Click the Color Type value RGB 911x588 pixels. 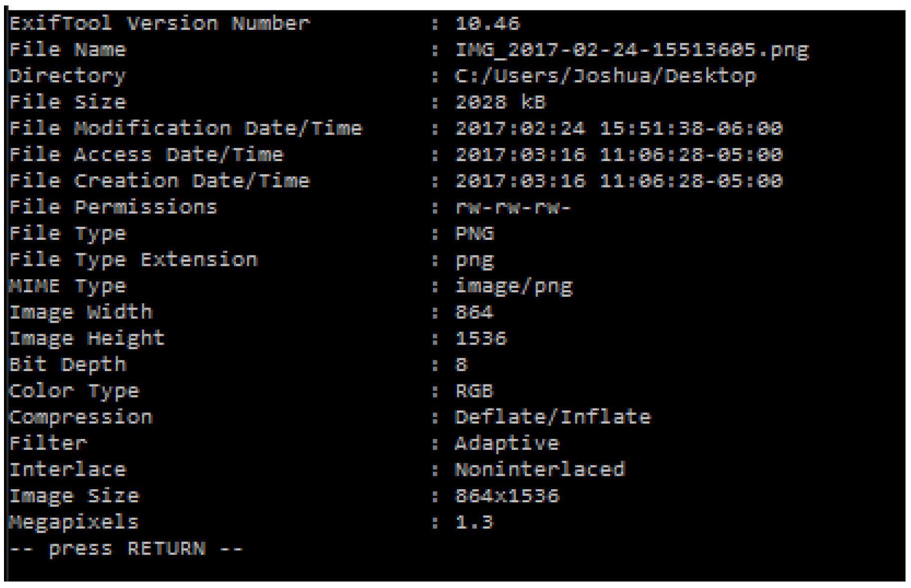474,391
